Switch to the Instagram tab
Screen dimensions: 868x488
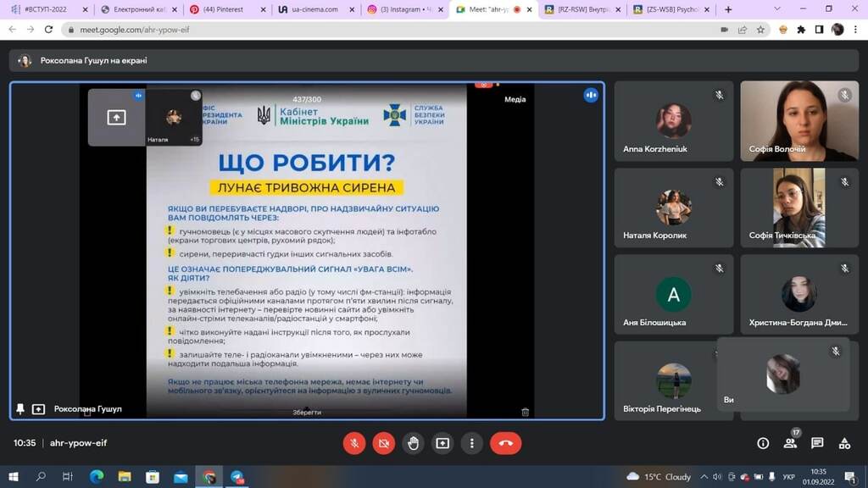point(401,9)
